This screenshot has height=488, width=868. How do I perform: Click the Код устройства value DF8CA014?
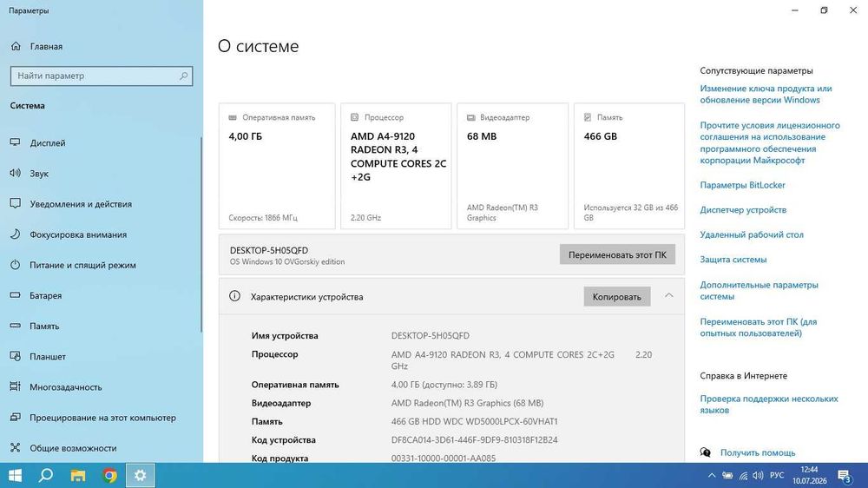[x=475, y=440]
